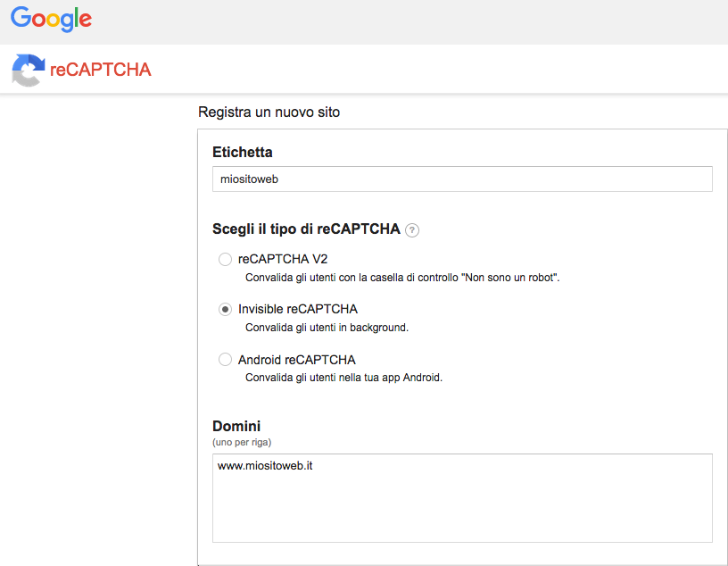This screenshot has width=728, height=566.
Task: Click the Domini text area
Action: click(462, 497)
